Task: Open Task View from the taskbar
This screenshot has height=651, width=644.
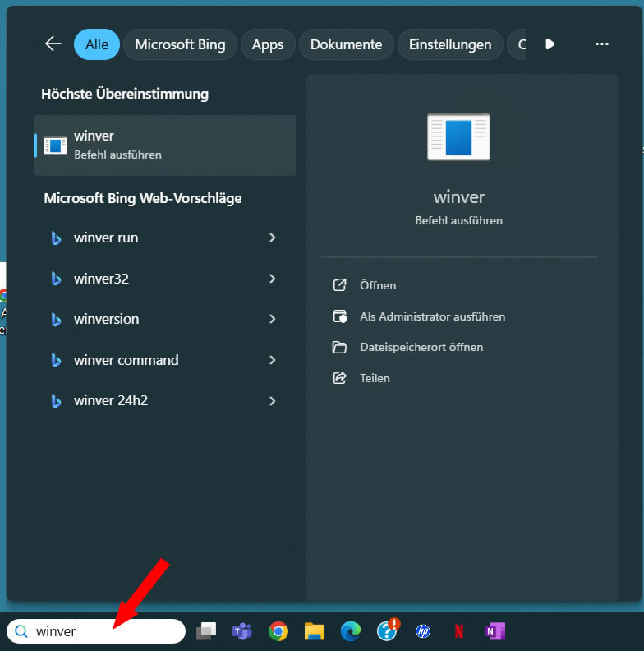Action: pyautogui.click(x=206, y=631)
